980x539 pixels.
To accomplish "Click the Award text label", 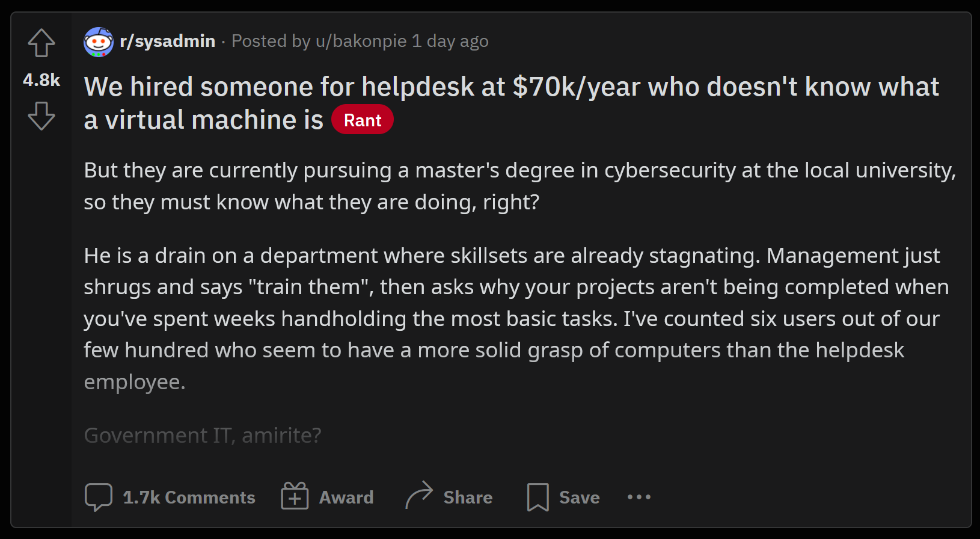I will coord(346,497).
